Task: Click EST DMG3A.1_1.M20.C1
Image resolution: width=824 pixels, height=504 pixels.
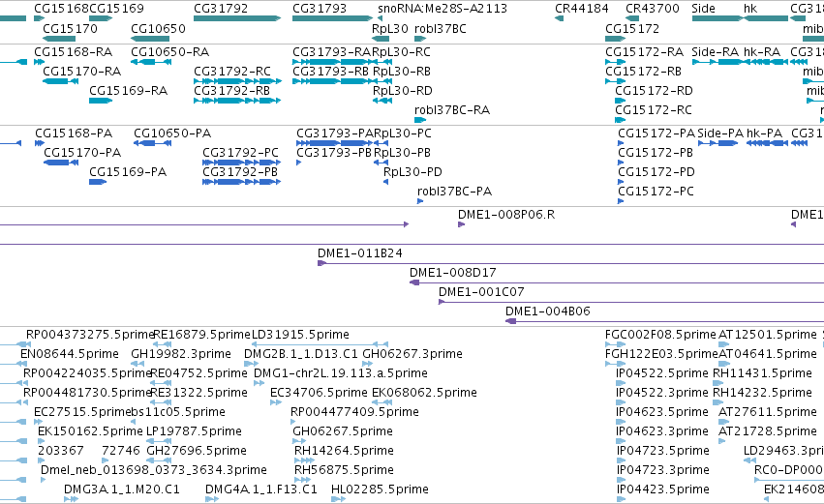Action: pos(122,489)
